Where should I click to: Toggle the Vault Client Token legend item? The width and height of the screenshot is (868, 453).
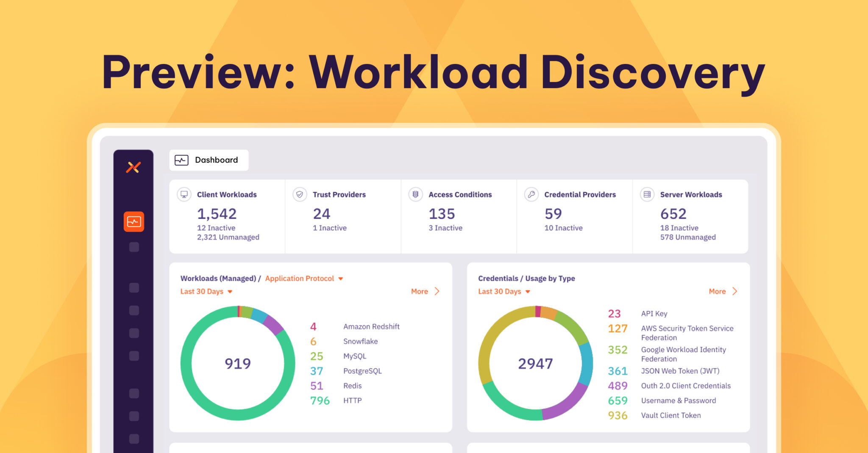[670, 415]
